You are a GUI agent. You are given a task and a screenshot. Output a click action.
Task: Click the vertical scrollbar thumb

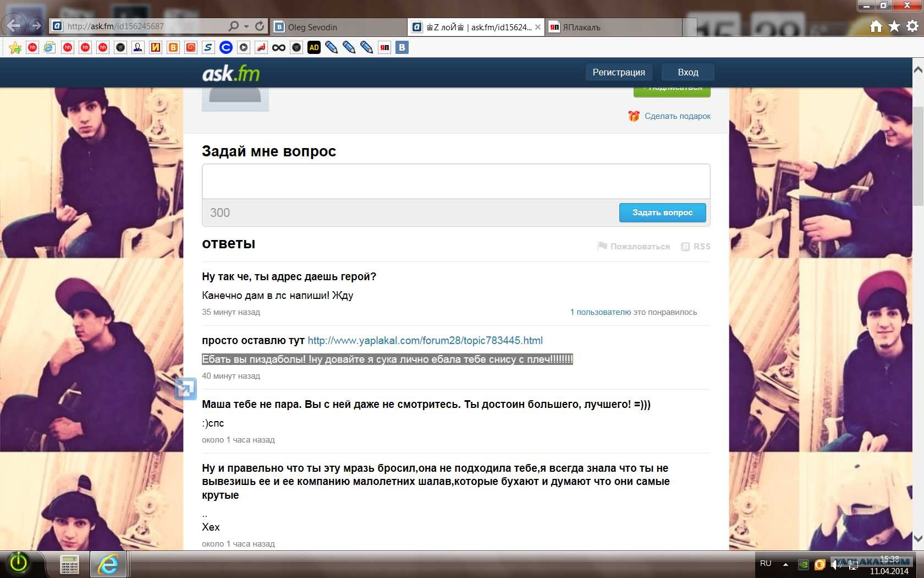[x=918, y=155]
